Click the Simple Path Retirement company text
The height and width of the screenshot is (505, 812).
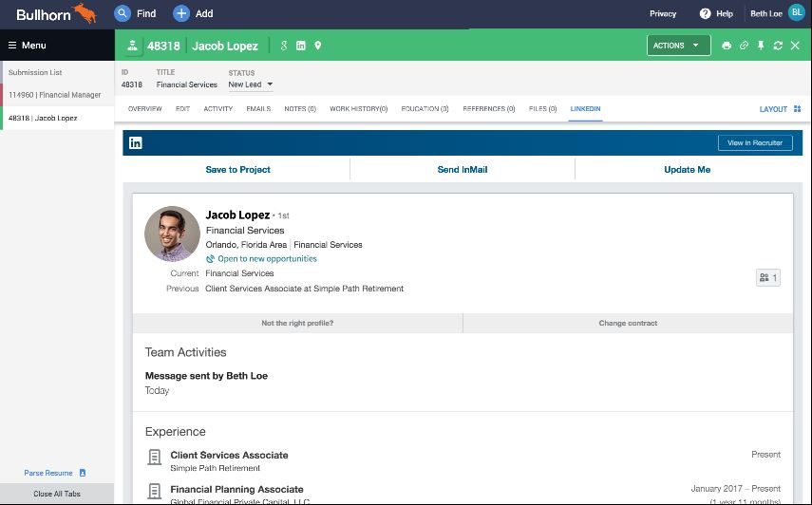(x=216, y=468)
